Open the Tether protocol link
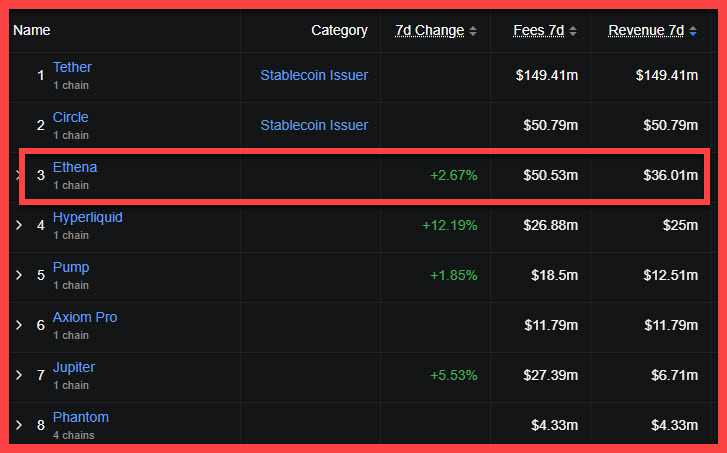727x453 pixels. [72, 67]
